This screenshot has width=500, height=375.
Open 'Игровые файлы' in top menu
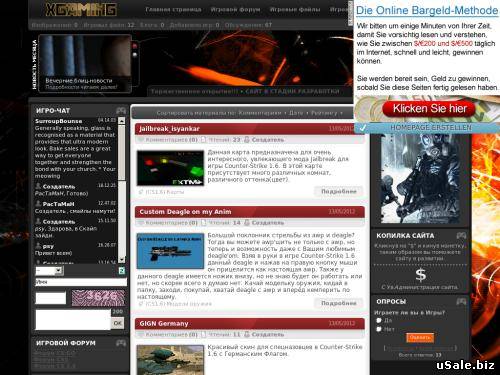point(295,9)
